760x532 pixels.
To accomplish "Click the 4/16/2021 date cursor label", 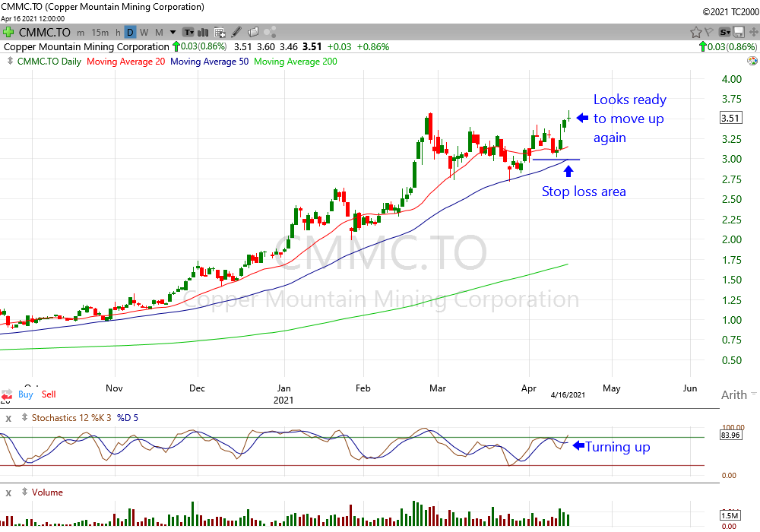I will click(568, 395).
